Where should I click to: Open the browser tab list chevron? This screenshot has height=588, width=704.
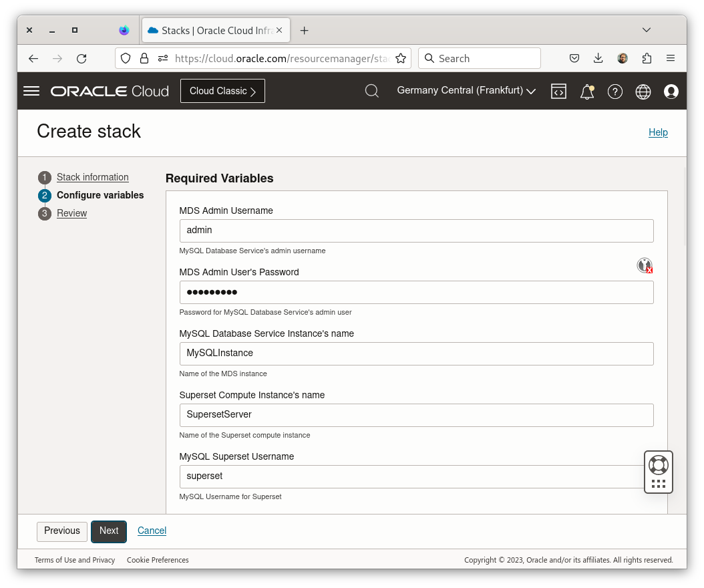pyautogui.click(x=646, y=29)
